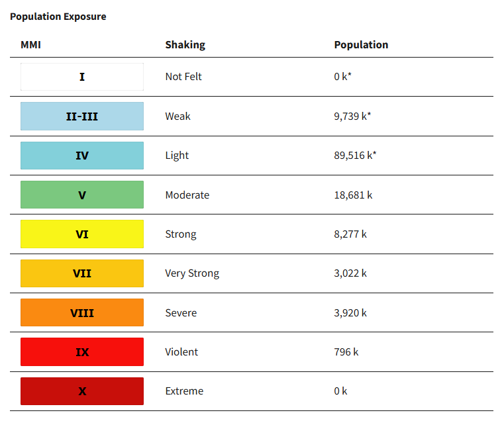Click the Population Exposure heading
Image resolution: width=504 pixels, height=423 pixels.
(x=58, y=17)
